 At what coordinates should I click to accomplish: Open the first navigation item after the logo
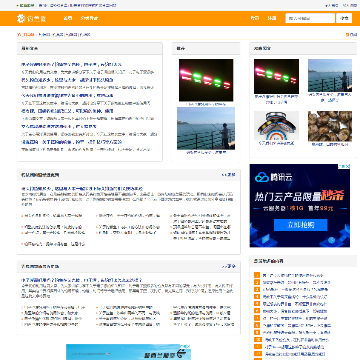click(x=68, y=18)
